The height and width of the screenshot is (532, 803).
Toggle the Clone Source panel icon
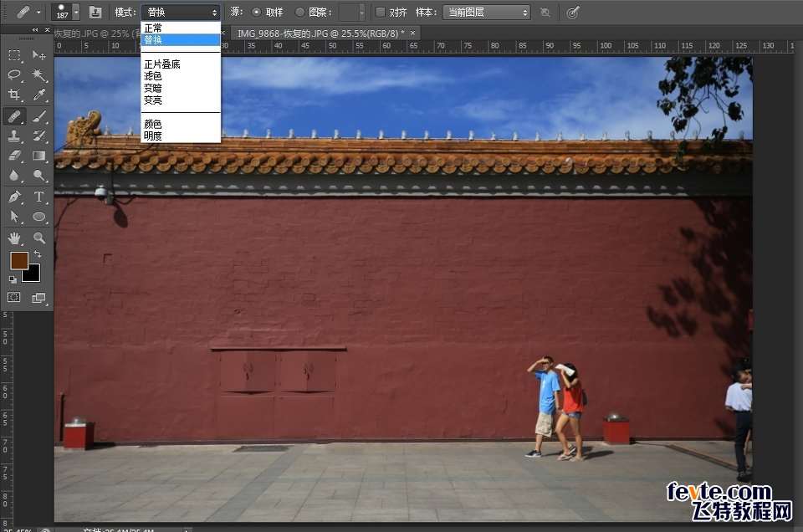pos(95,13)
